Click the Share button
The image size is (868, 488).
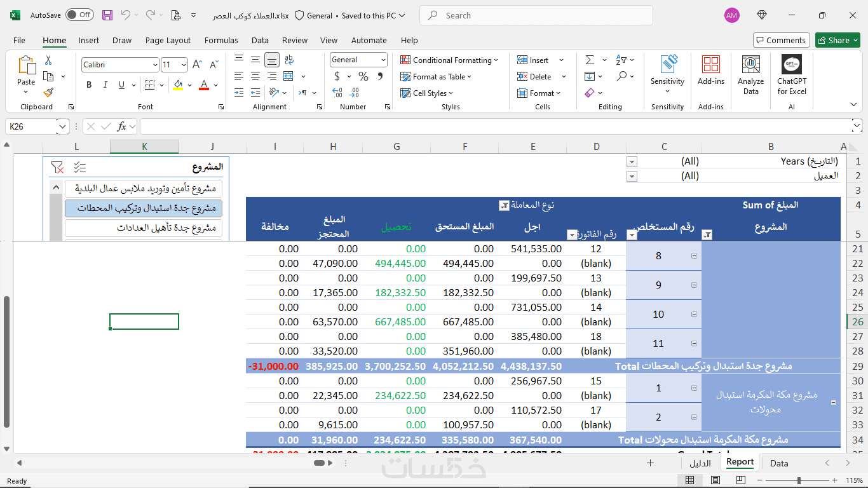click(837, 40)
